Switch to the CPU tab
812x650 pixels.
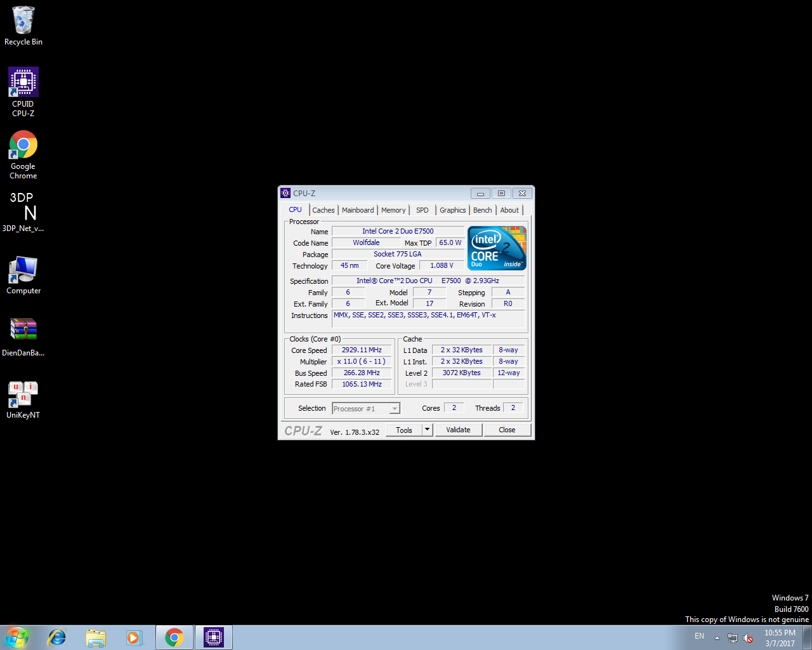click(x=296, y=209)
